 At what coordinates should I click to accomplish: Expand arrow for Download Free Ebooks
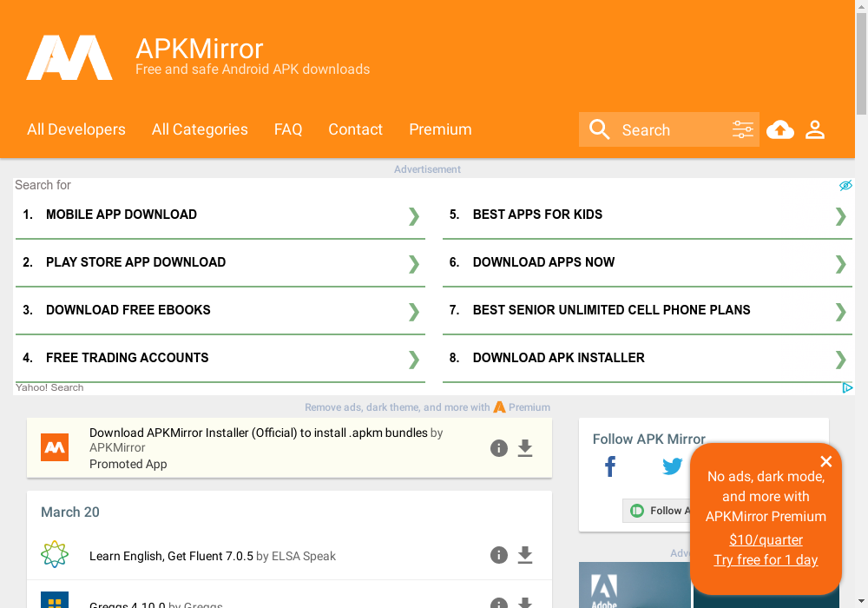[413, 312]
